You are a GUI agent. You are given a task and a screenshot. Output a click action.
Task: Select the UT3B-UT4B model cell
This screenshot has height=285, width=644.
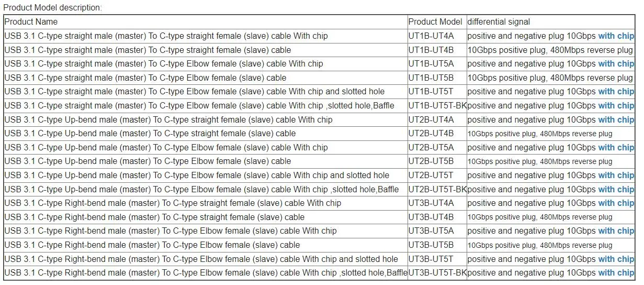point(431,217)
